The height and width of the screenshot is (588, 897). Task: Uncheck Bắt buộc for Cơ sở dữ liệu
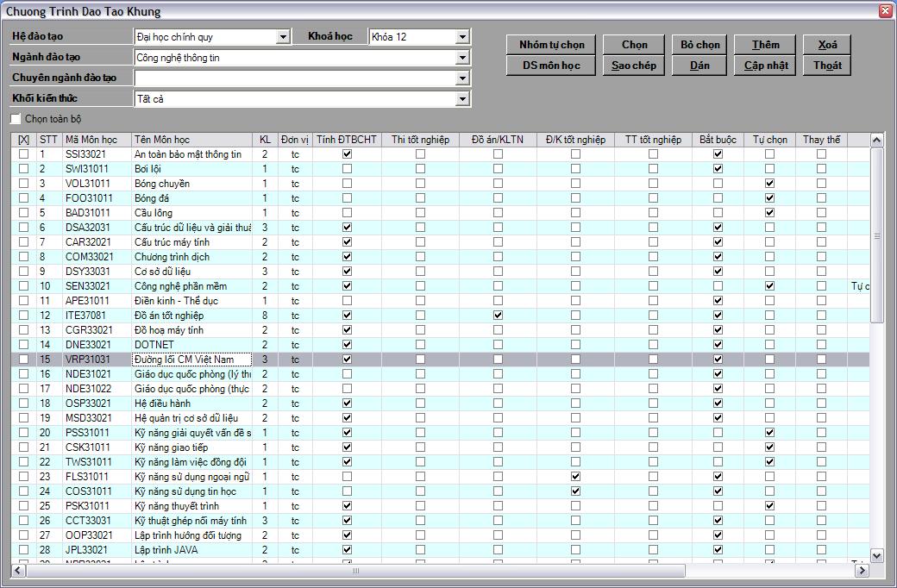click(x=718, y=271)
